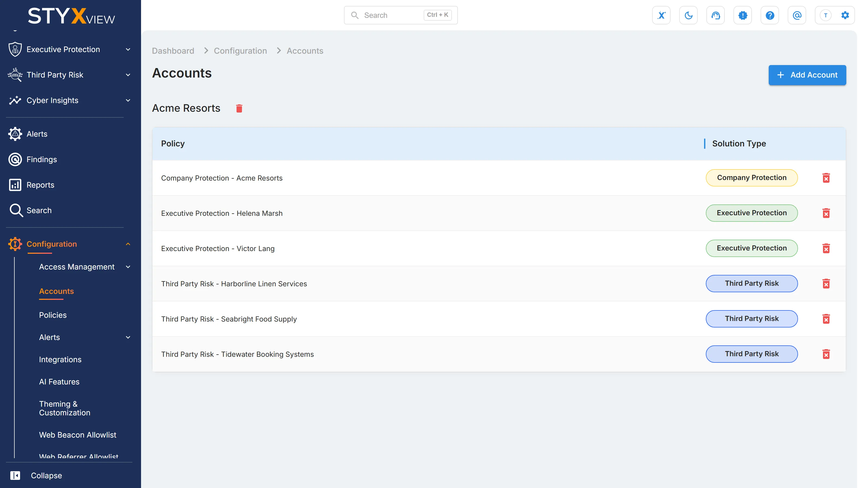
Task: Open the support headset icon
Action: [715, 15]
